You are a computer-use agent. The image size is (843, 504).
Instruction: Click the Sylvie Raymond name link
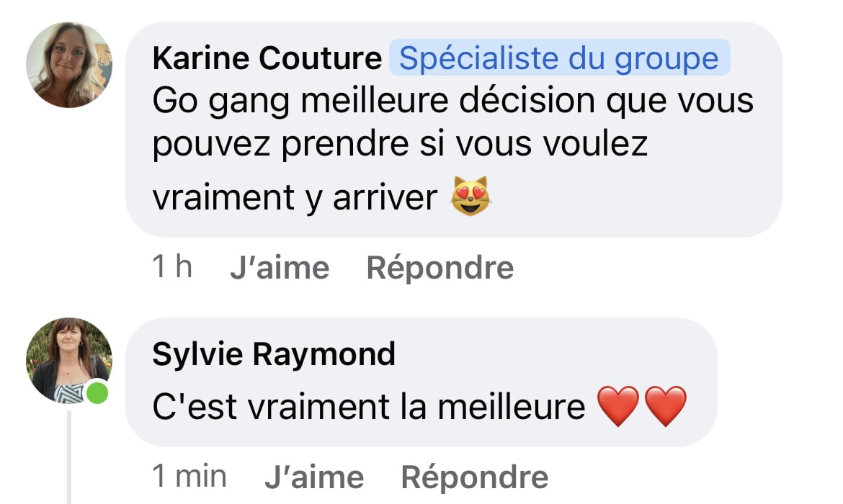pos(274,354)
